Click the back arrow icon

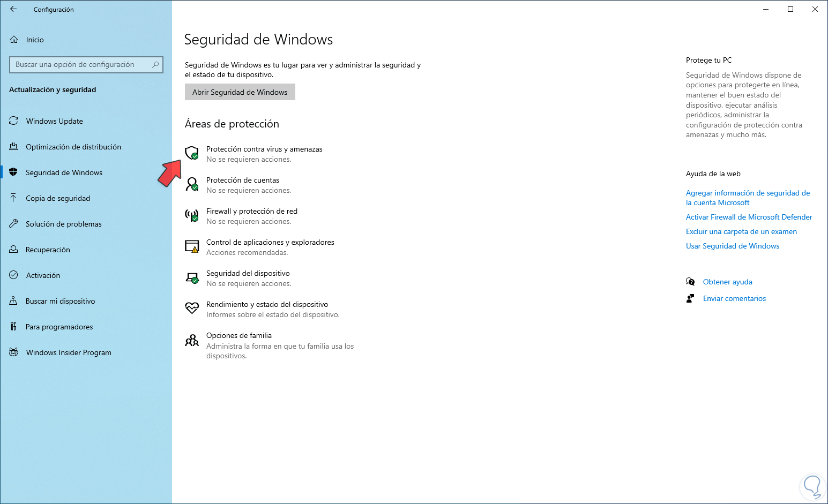coord(13,9)
